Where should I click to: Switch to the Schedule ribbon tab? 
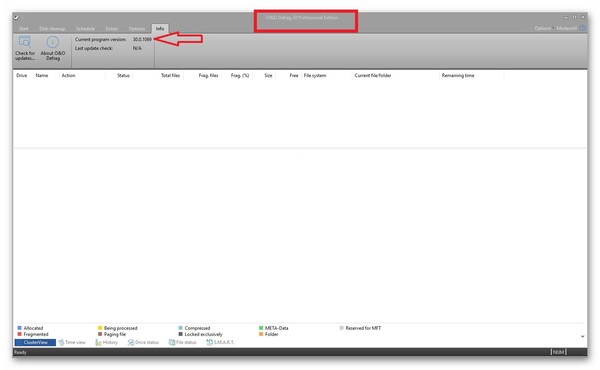click(85, 29)
